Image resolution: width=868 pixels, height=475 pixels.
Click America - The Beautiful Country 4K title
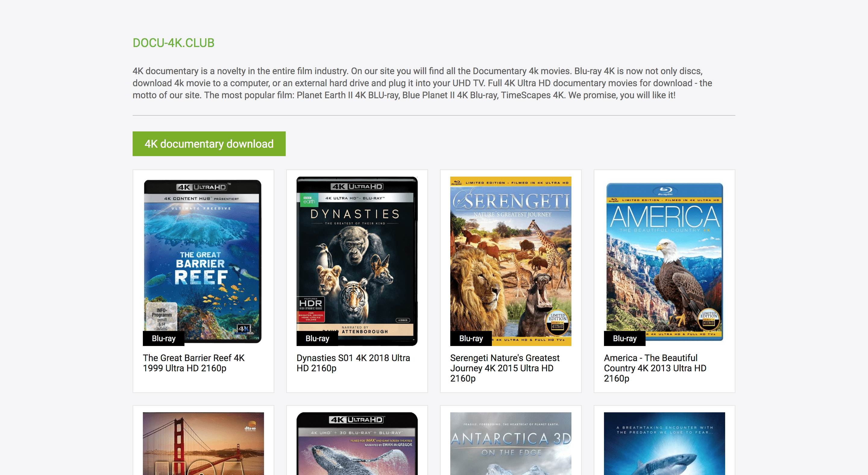(655, 368)
